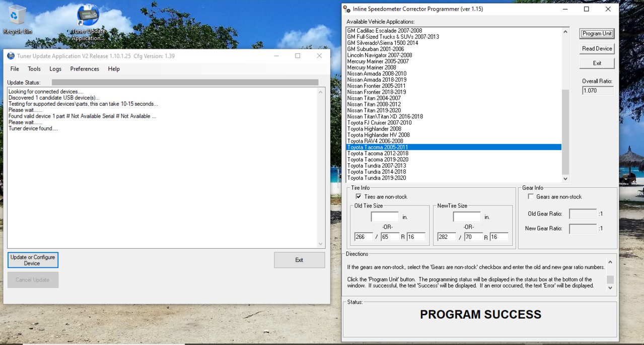Open the Preferences menu in Tuner Update
This screenshot has width=644, height=345.
(85, 69)
